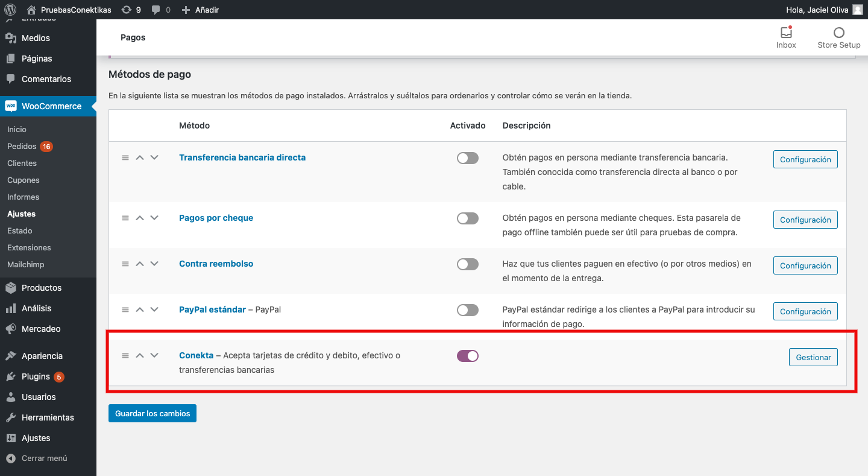Collapse sidebar with Cerrar menú

pos(48,459)
